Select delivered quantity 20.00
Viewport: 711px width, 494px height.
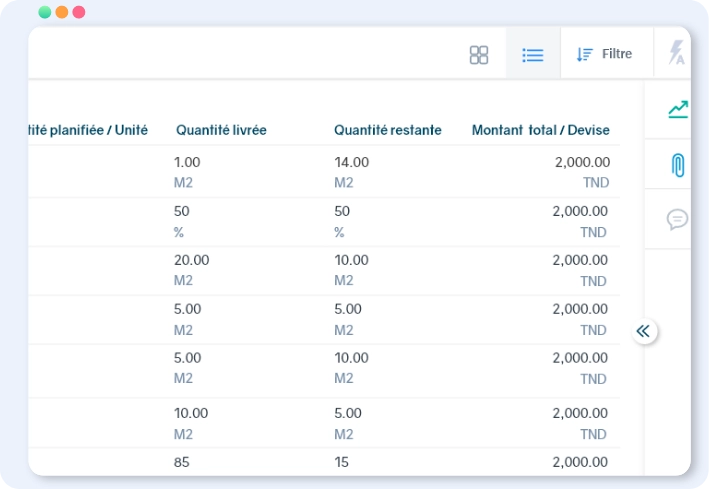[x=191, y=260]
